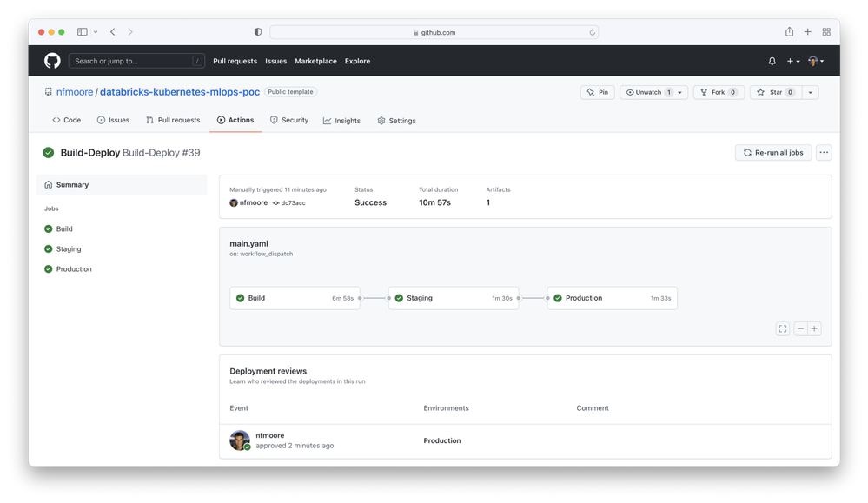This screenshot has width=868, height=503.
Task: Star the repository
Action: (776, 92)
